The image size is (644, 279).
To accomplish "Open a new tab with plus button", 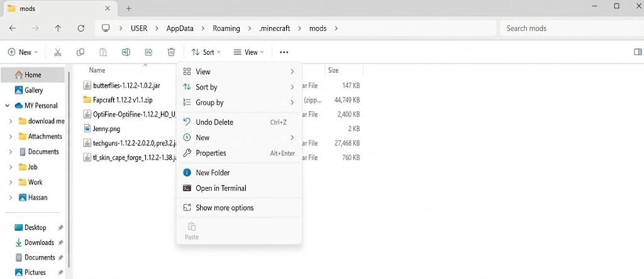I will 128,8.
